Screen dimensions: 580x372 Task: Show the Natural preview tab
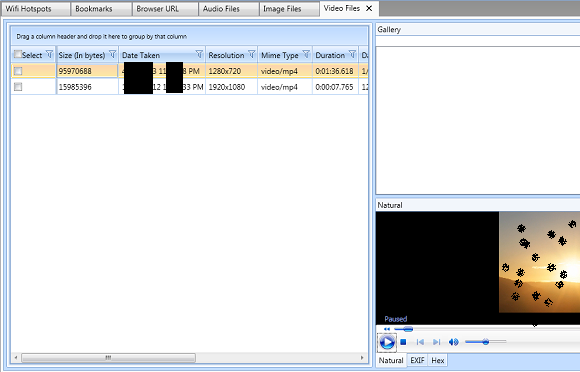pyautogui.click(x=391, y=360)
